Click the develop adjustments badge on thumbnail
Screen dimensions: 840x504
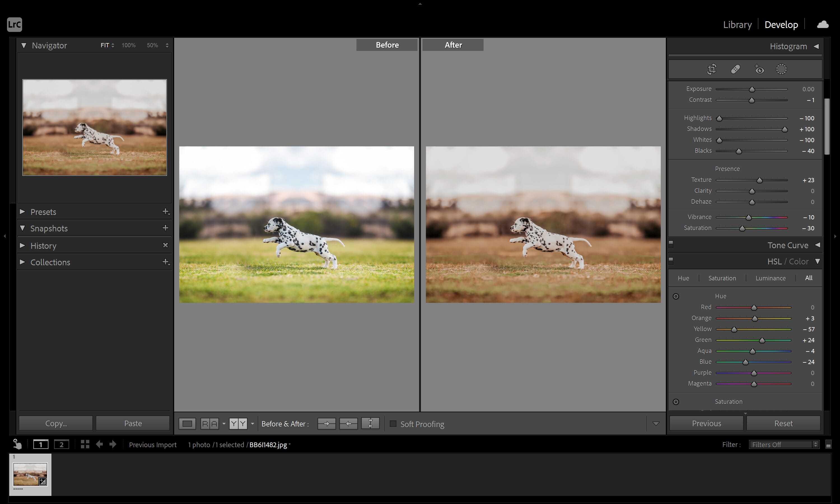pos(43,481)
